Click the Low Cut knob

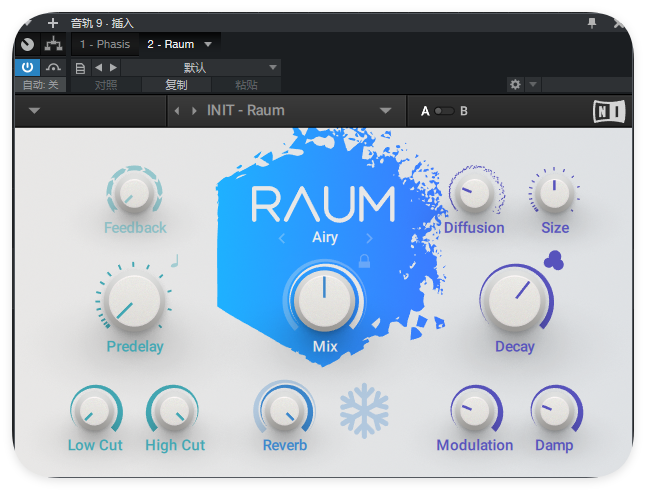click(95, 412)
